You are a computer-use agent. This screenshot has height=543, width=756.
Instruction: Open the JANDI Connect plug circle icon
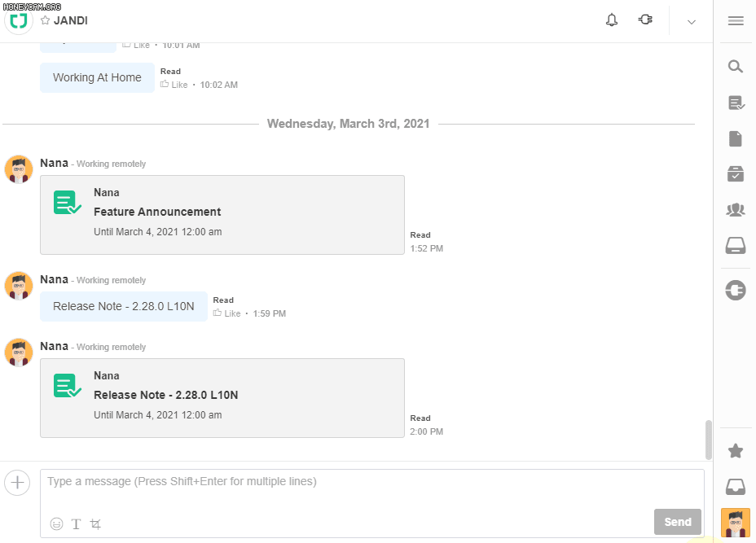(x=736, y=290)
